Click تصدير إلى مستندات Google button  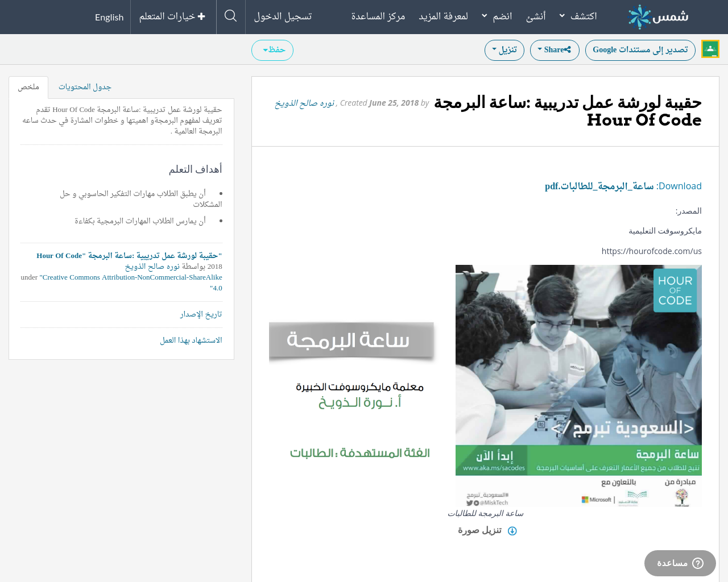(640, 50)
